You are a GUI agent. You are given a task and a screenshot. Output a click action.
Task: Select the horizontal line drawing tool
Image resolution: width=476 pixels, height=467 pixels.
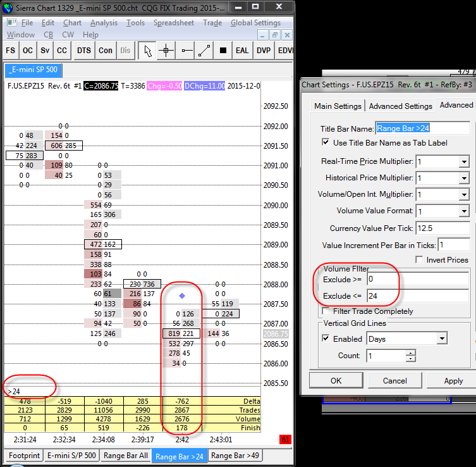185,51
